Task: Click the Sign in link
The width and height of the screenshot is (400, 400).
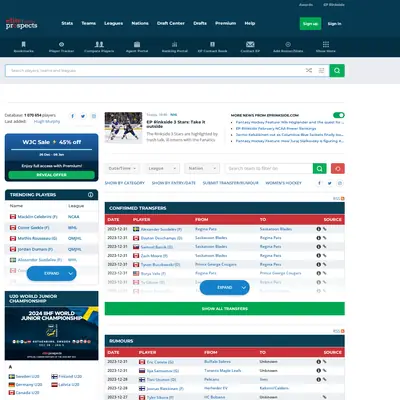Action: (334, 24)
